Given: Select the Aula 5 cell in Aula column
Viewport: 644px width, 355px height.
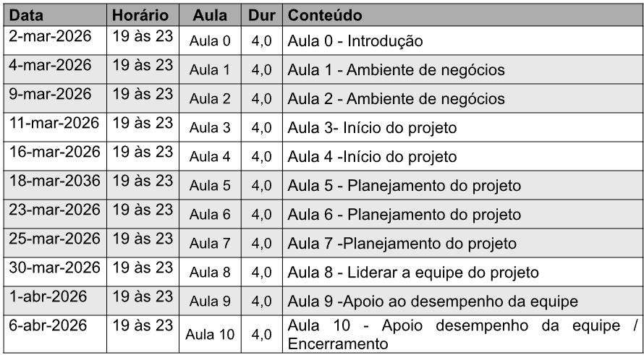Looking at the screenshot, I should coord(210,186).
